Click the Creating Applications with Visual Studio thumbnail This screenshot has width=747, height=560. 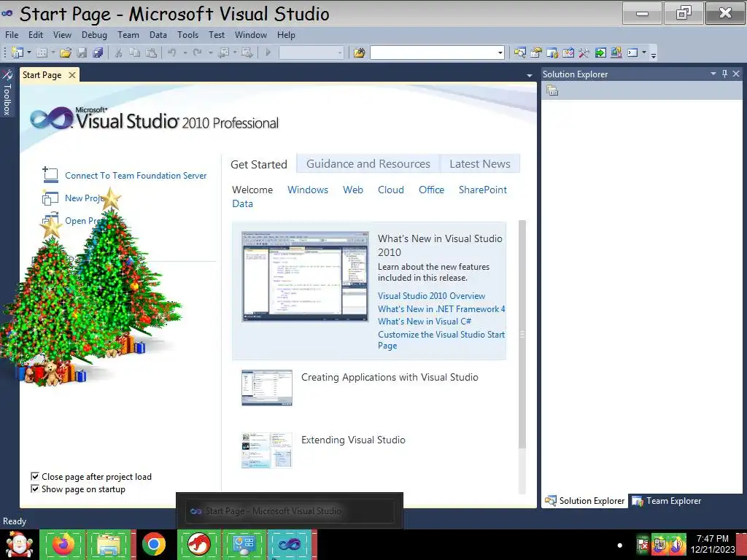267,388
